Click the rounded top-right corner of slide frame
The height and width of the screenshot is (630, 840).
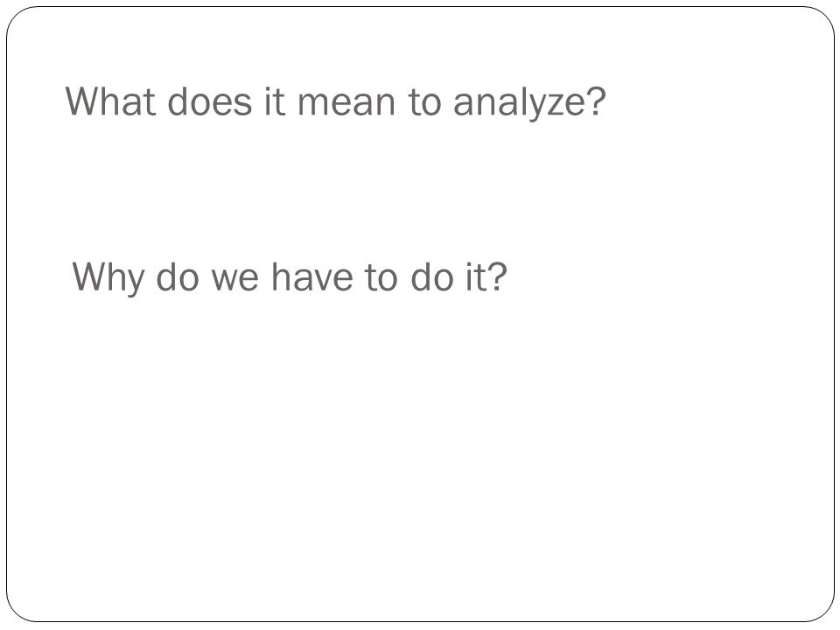(822, 17)
